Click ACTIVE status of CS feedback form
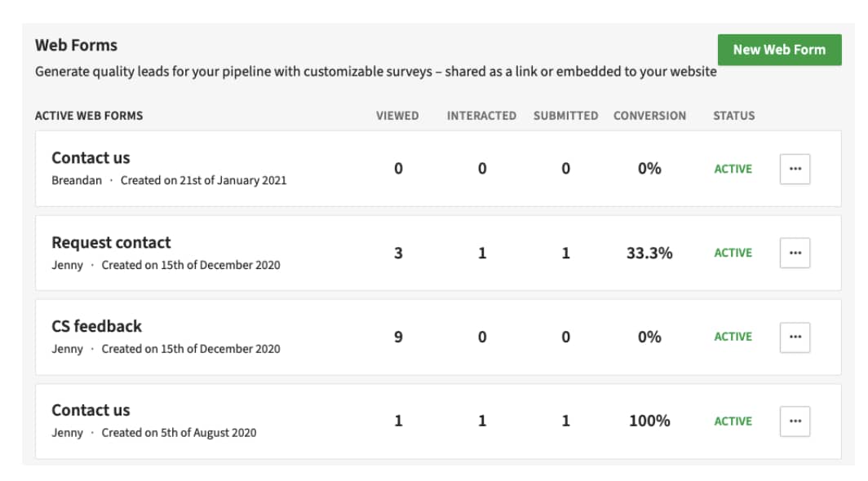The image size is (868, 481). (x=733, y=337)
